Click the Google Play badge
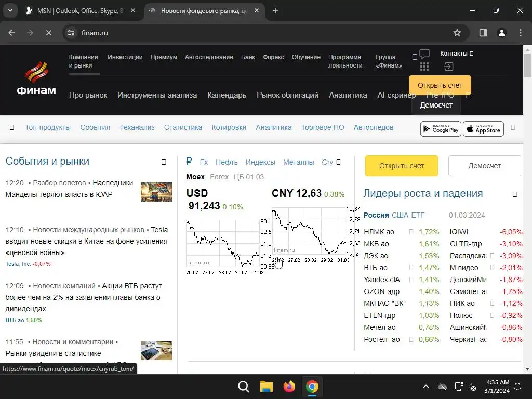 tap(441, 129)
